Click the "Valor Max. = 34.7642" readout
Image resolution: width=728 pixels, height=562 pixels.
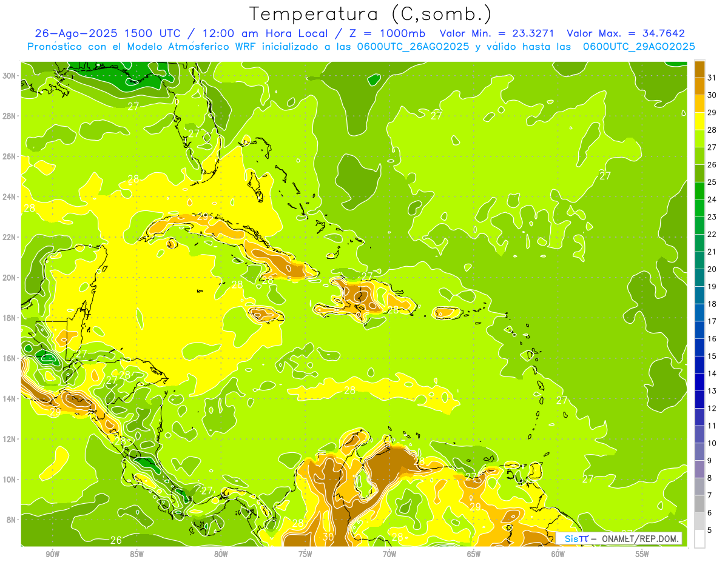point(625,33)
